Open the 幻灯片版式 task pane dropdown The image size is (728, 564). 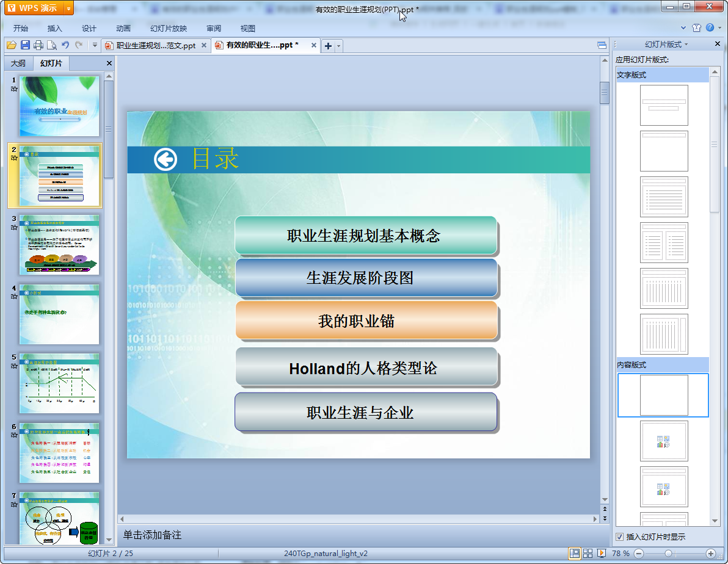pos(666,45)
